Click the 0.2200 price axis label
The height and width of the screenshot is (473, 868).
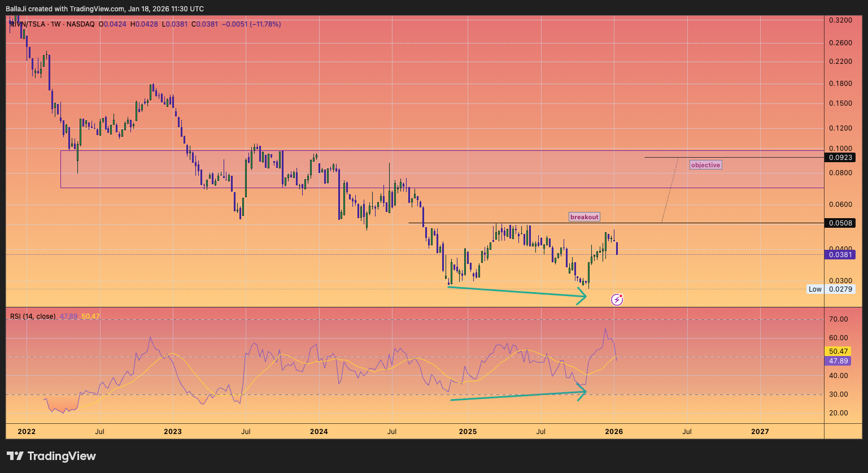[840, 61]
